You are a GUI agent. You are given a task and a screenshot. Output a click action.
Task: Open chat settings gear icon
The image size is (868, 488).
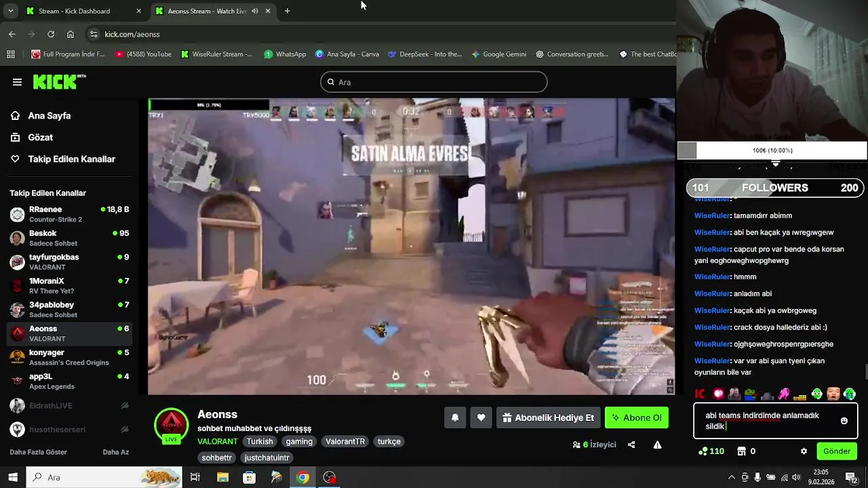(804, 451)
